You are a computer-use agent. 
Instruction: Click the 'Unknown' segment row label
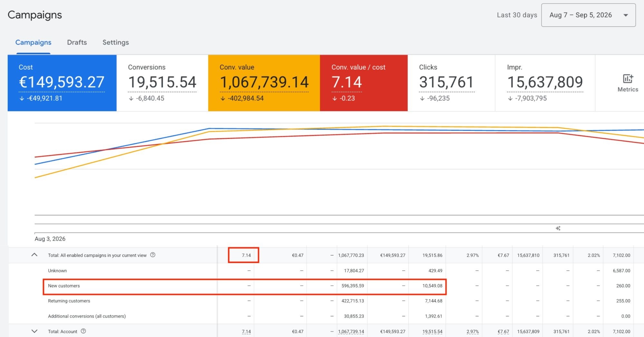coord(57,271)
